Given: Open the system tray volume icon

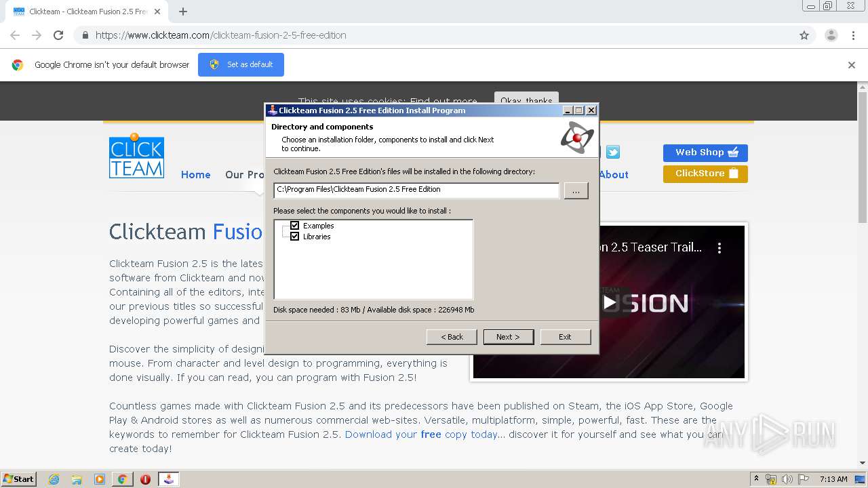Looking at the screenshot, I should [787, 479].
